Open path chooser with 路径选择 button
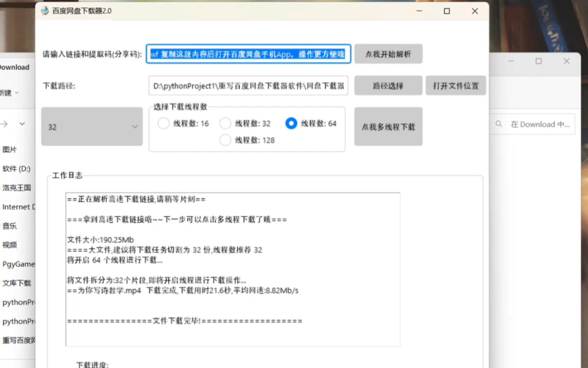Screen dimensions: 588x368 tap(388, 86)
